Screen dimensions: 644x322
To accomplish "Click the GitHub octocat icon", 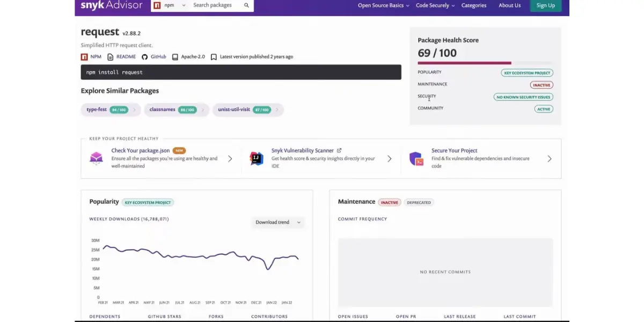I will coord(145,57).
